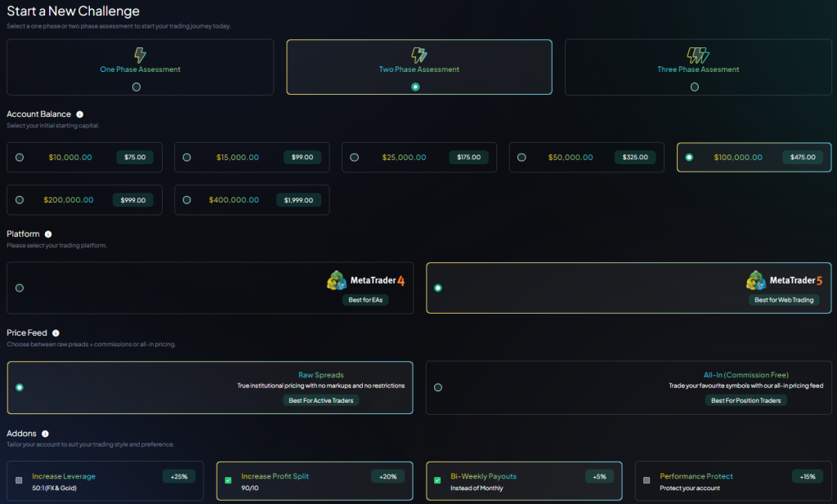Pick the One Phase Assessment radio button

137,87
